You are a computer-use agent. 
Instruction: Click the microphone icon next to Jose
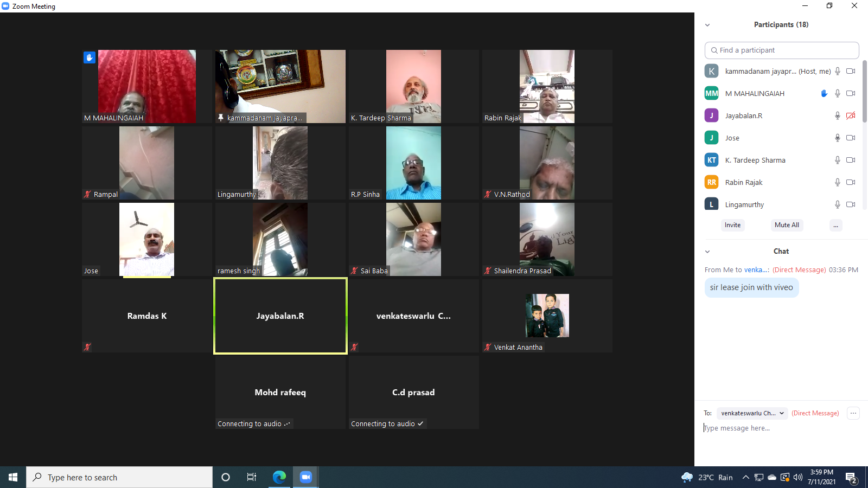click(x=838, y=138)
